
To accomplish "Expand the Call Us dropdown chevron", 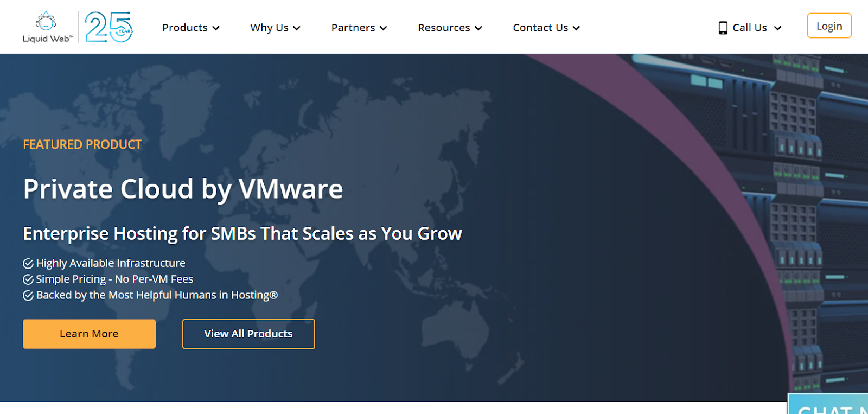I will (777, 28).
